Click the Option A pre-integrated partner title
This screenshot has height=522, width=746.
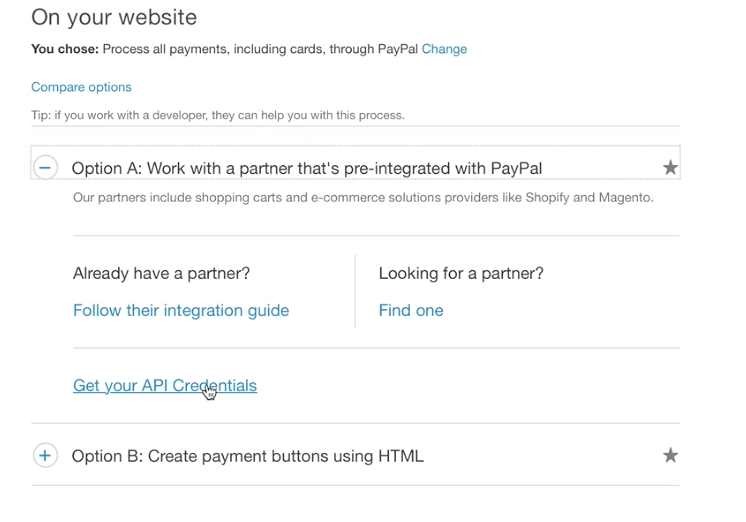[307, 168]
